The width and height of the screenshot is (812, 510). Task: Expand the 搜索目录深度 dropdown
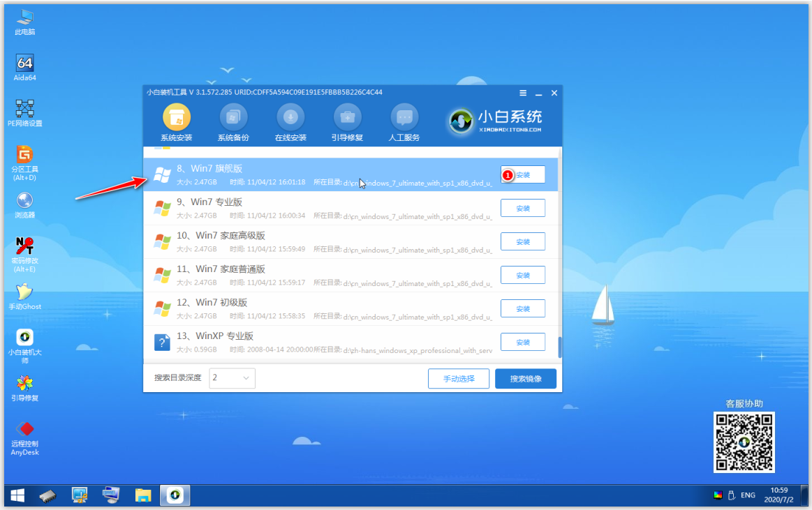click(232, 378)
